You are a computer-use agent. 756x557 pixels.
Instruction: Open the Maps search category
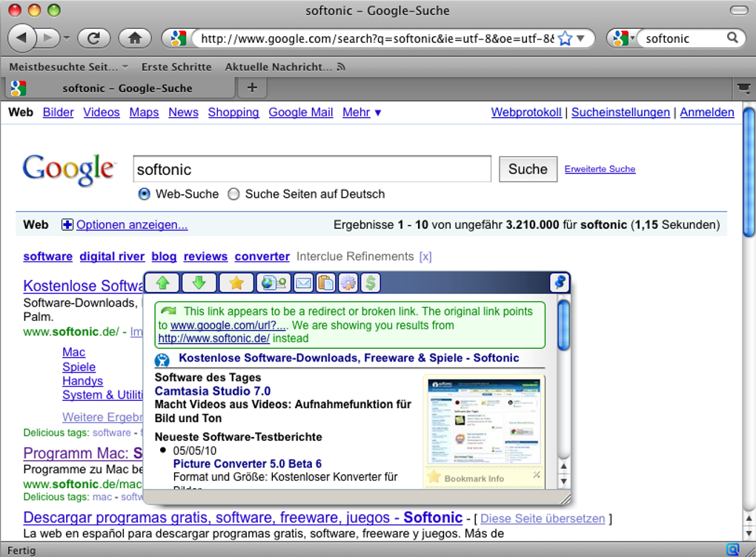(x=145, y=113)
